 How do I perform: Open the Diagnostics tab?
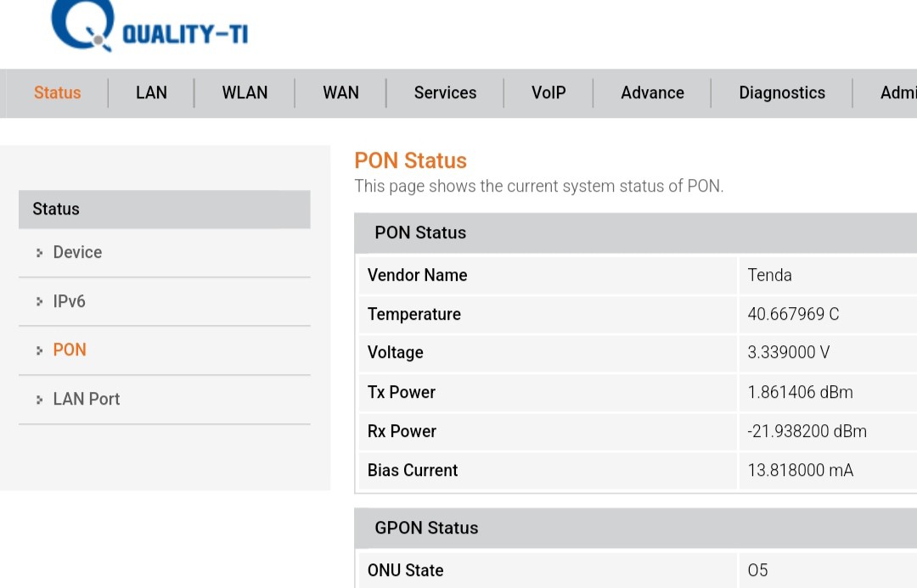(x=781, y=93)
